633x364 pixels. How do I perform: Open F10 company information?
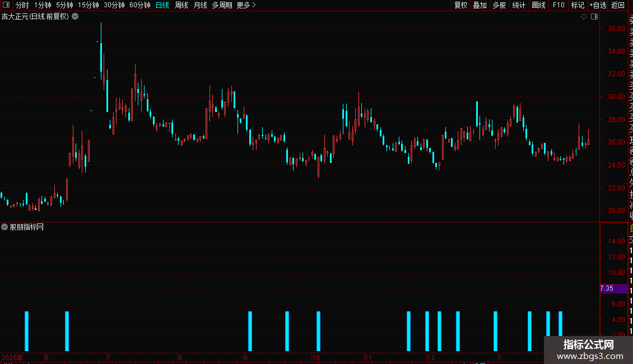(x=558, y=5)
